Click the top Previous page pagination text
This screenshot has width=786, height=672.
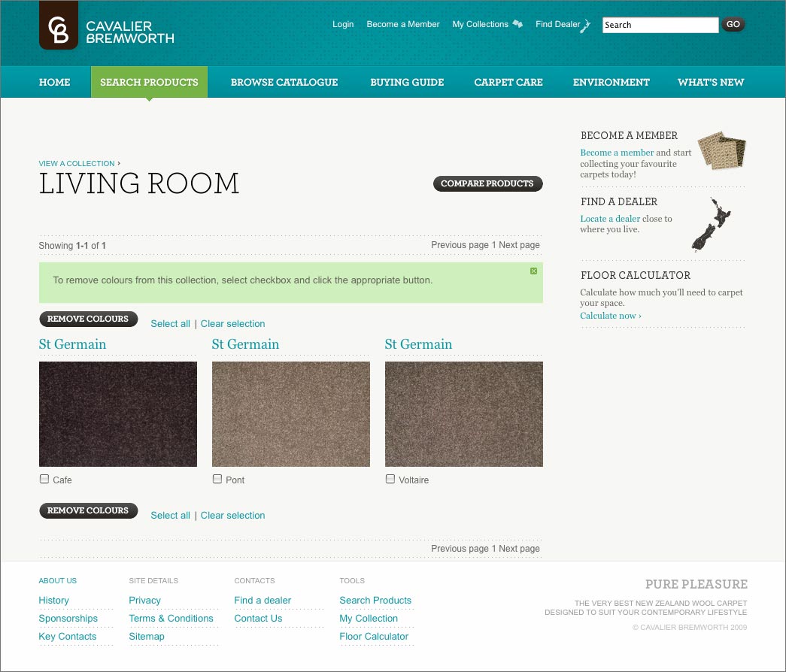(x=460, y=245)
